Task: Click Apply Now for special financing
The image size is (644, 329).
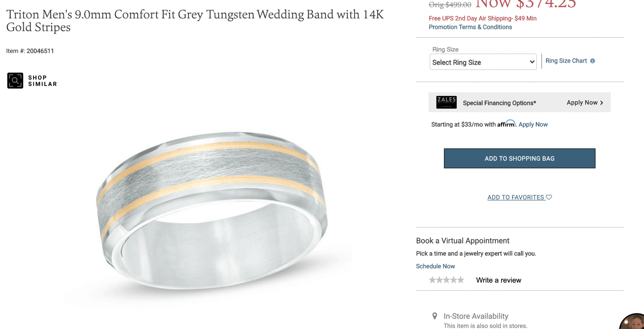Action: (x=582, y=102)
